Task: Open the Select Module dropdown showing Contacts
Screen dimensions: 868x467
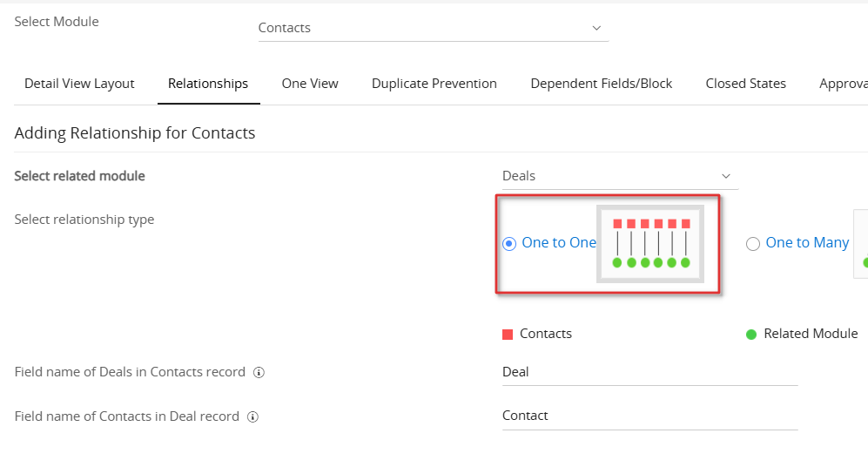Action: [x=432, y=28]
